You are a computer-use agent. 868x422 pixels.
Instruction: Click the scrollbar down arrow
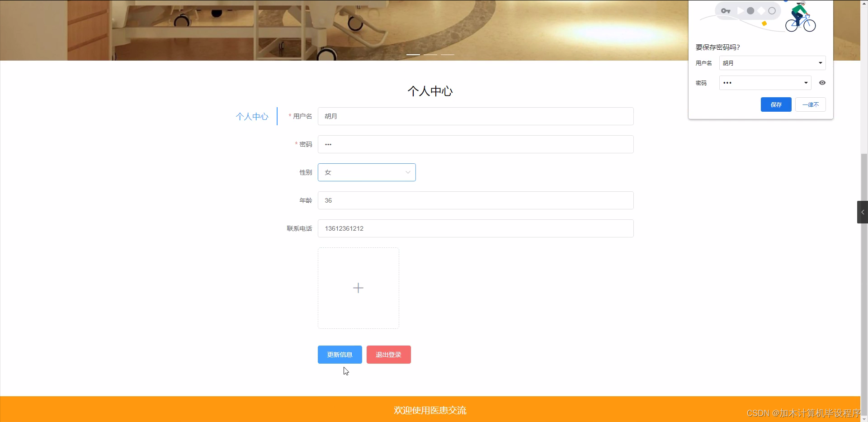coord(864,418)
